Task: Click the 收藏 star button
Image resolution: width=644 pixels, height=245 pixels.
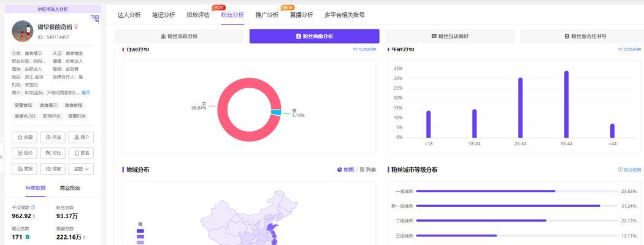Action: [25, 137]
